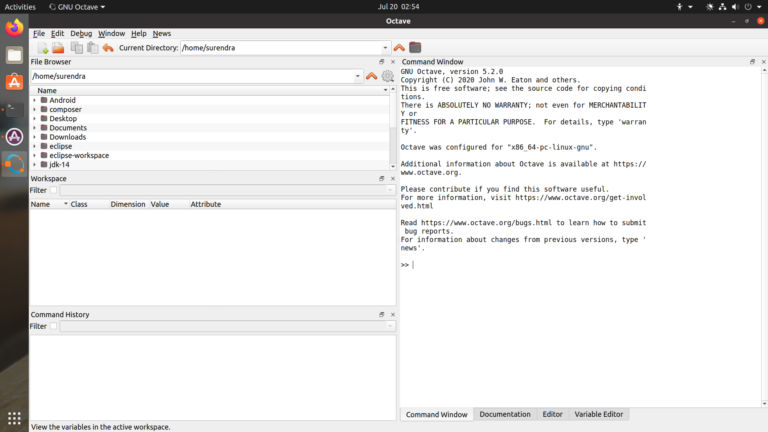768x432 pixels.
Task: Expand the Android folder in tree
Action: [35, 101]
